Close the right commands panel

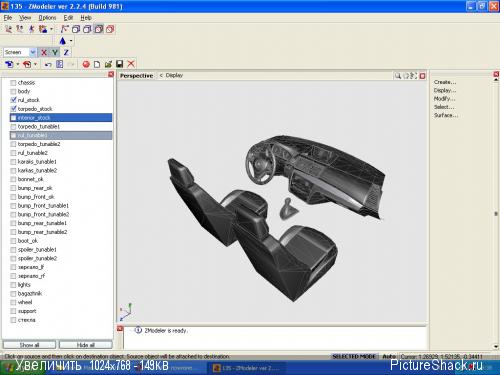(x=496, y=74)
